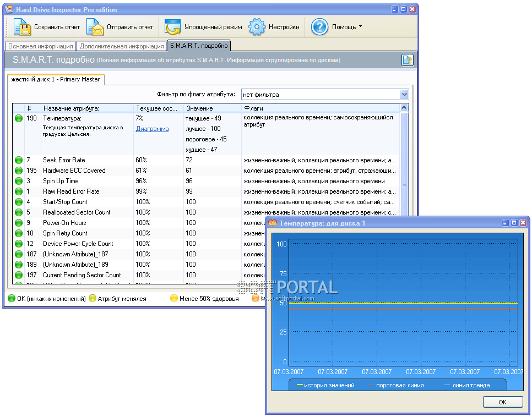Click the Simplified mode icon
532x417 pixels.
click(173, 27)
